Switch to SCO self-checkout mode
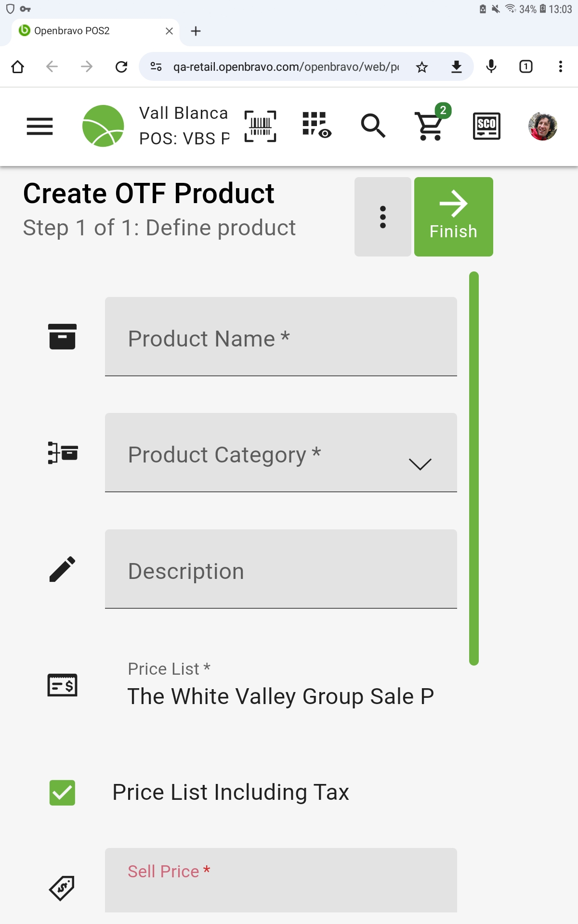The height and width of the screenshot is (924, 578). (x=486, y=126)
